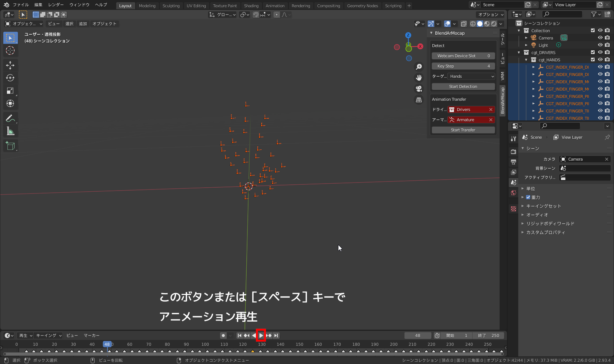This screenshot has width=614, height=364.
Task: Switch perspective/orthographic grid icon
Action: click(419, 100)
